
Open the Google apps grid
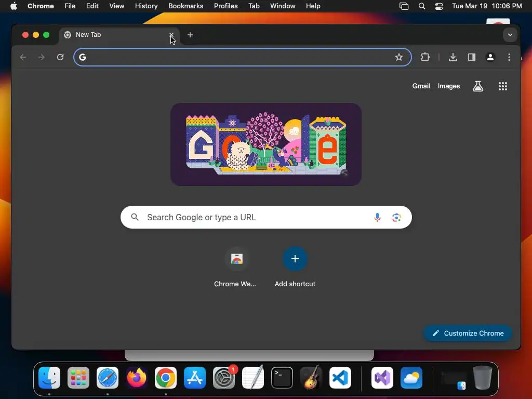503,86
